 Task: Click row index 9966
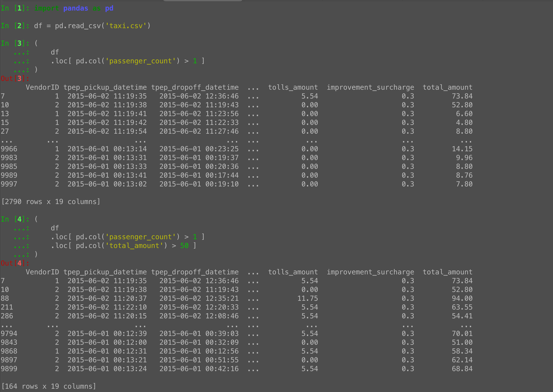coord(9,149)
